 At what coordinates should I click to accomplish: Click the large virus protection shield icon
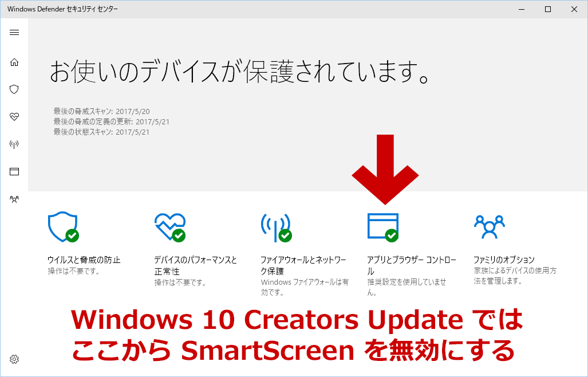coord(64,226)
